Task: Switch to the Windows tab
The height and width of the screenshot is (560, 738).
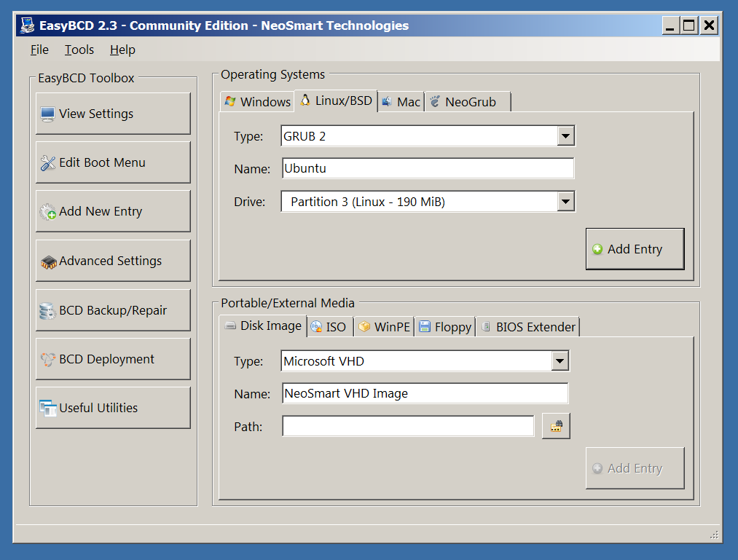Action: click(257, 102)
